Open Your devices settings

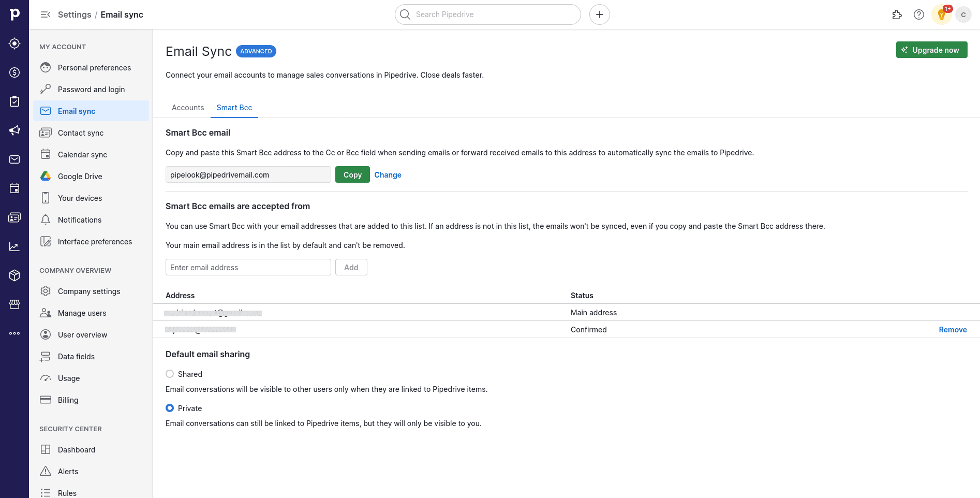(91, 198)
